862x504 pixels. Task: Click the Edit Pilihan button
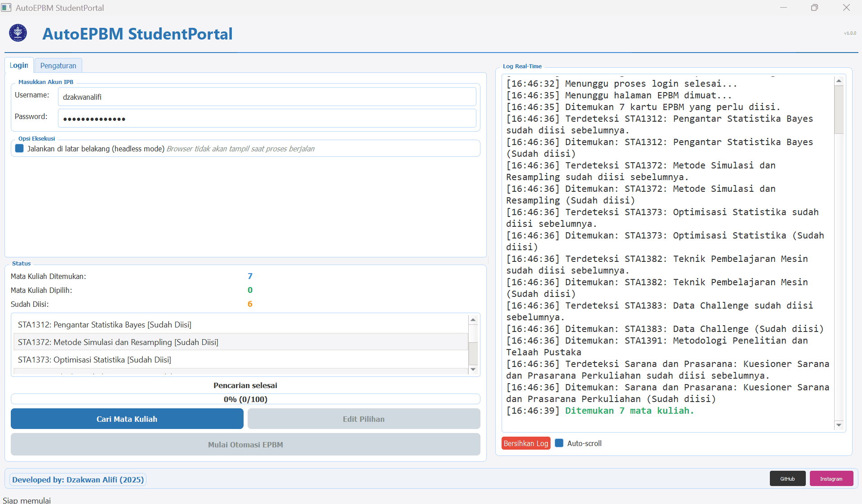pyautogui.click(x=364, y=419)
